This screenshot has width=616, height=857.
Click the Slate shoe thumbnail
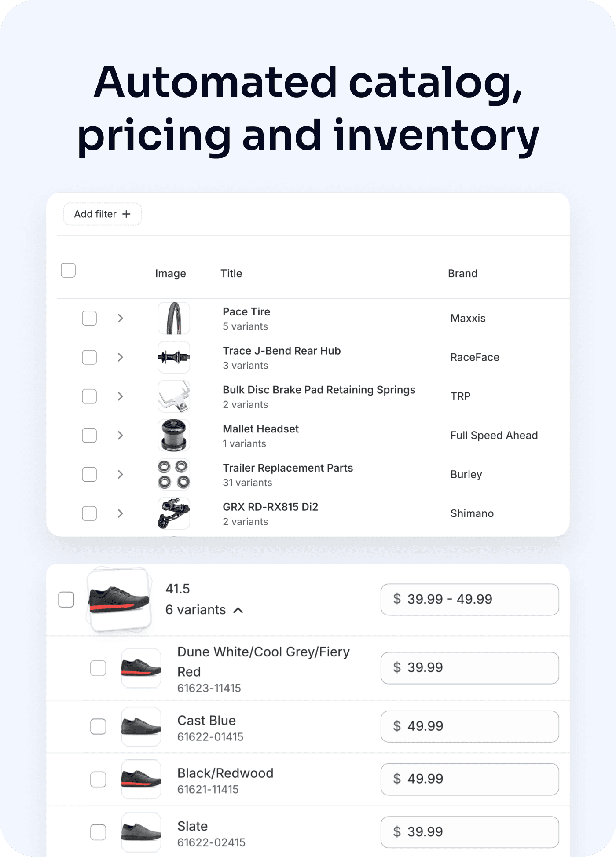(140, 832)
